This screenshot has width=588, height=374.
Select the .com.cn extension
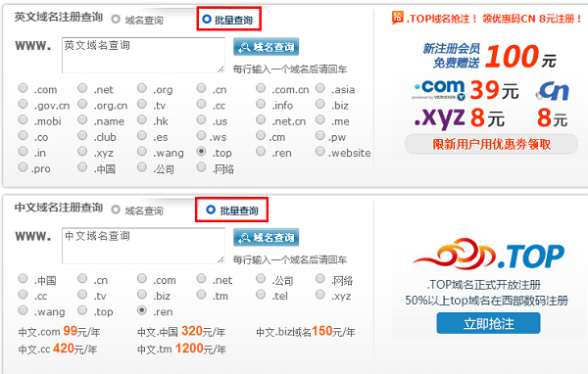tap(261, 88)
